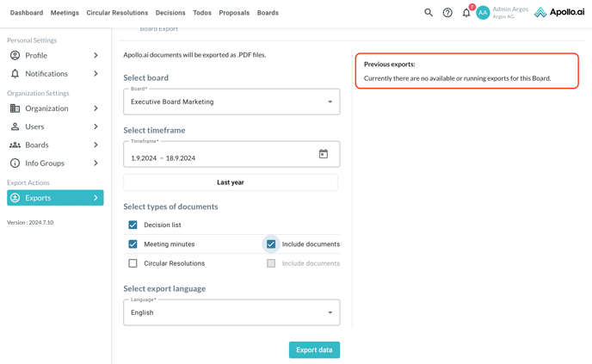The image size is (592, 364).
Task: Click the Timeframe date range field
Action: (x=219, y=157)
